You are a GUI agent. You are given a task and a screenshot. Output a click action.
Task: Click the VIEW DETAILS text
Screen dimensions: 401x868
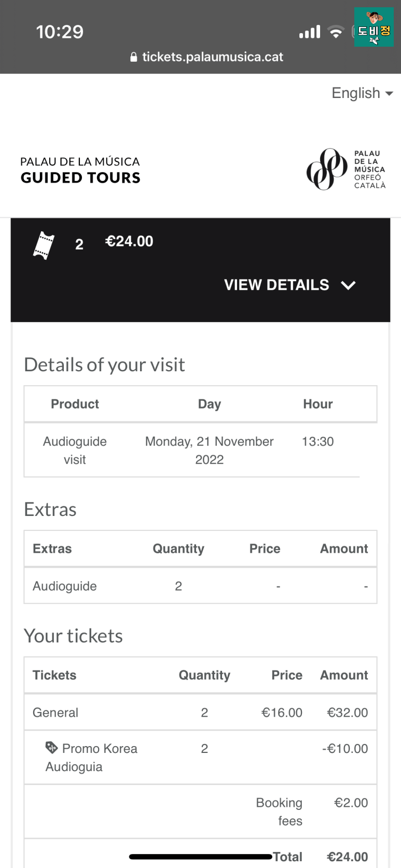point(276,285)
